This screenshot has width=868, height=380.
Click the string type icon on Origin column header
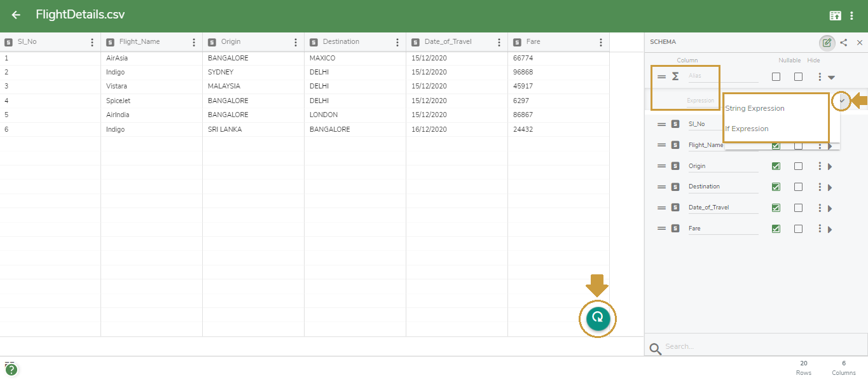pos(212,41)
